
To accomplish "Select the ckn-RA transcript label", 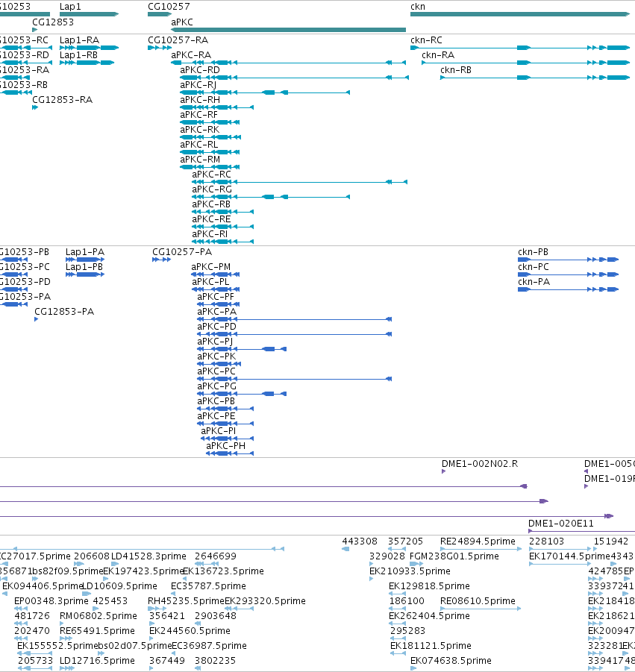I will 438,55.
